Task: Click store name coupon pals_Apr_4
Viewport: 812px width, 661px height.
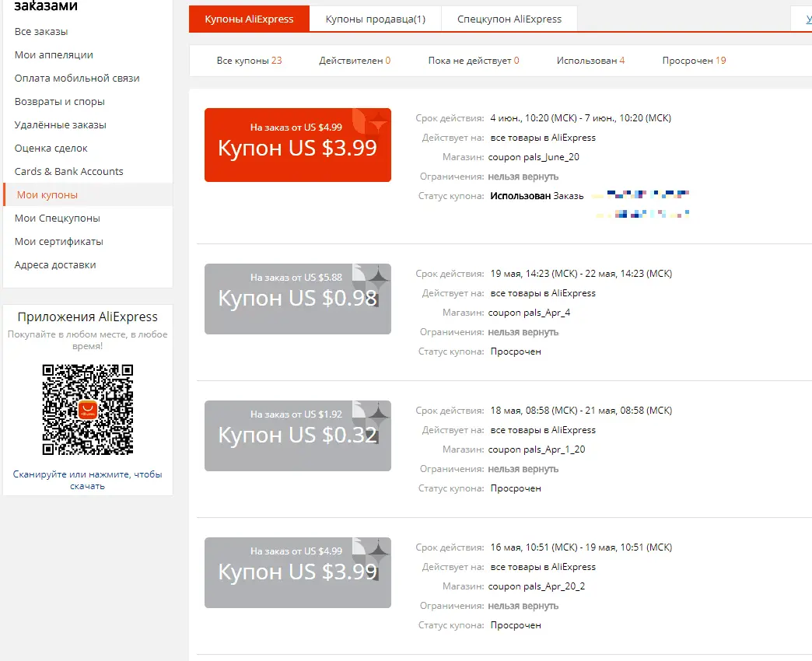Action: 529,313
